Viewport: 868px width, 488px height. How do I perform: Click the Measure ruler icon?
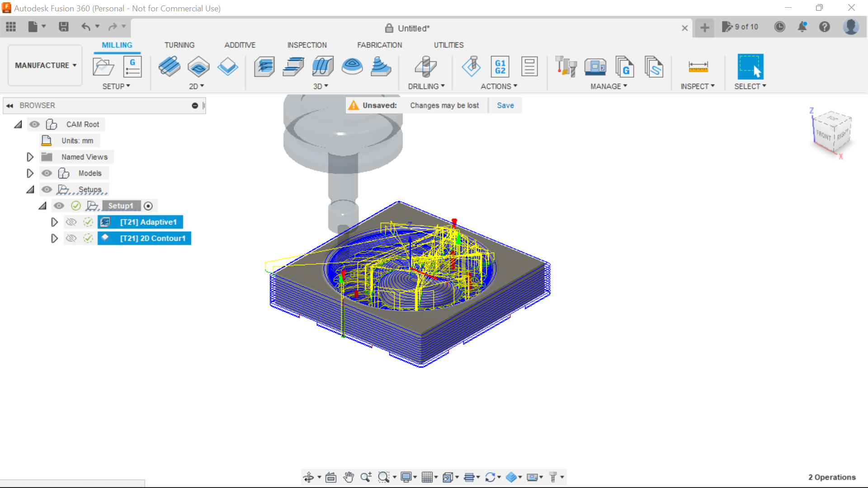[698, 67]
